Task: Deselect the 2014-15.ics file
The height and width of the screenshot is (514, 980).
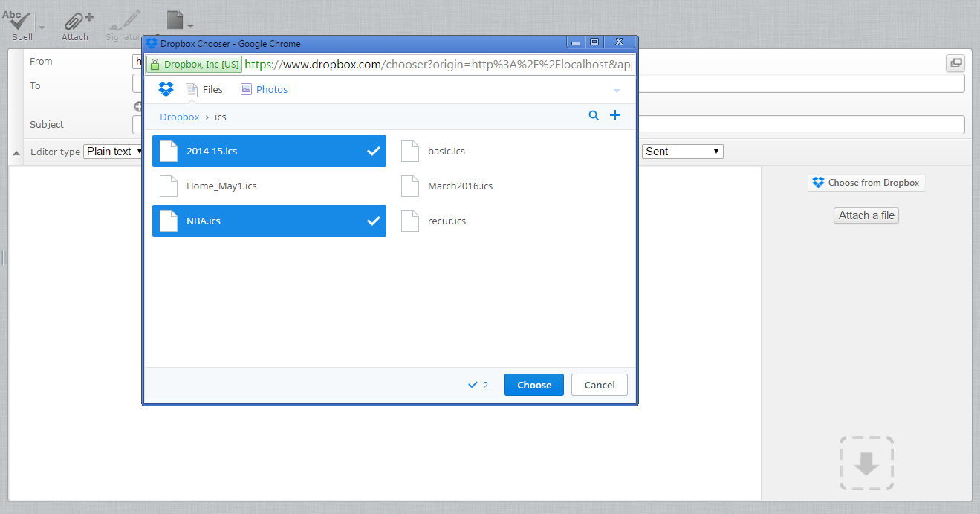Action: pos(269,151)
